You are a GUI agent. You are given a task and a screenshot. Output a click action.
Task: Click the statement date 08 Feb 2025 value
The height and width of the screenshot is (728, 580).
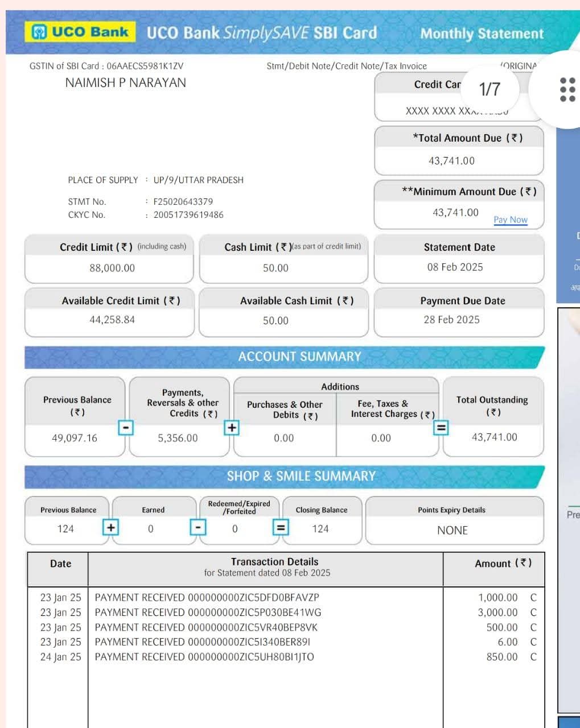[455, 267]
